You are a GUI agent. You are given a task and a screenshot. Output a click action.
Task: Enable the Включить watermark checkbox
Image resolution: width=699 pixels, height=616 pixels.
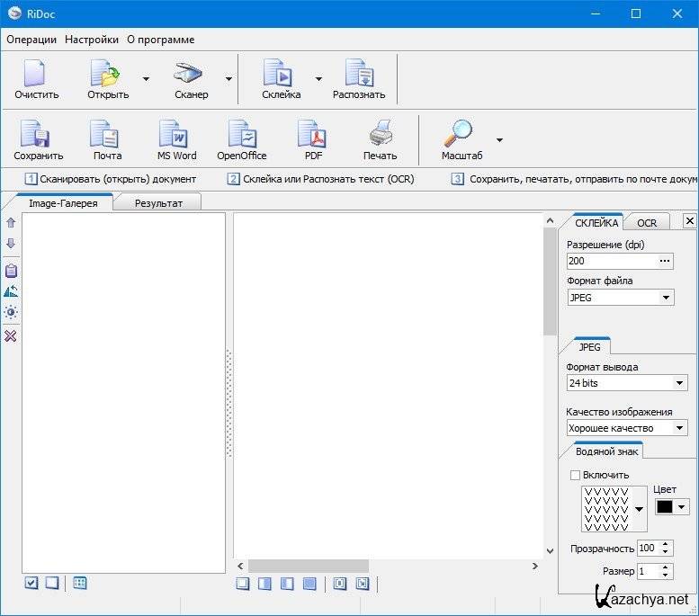(x=576, y=475)
